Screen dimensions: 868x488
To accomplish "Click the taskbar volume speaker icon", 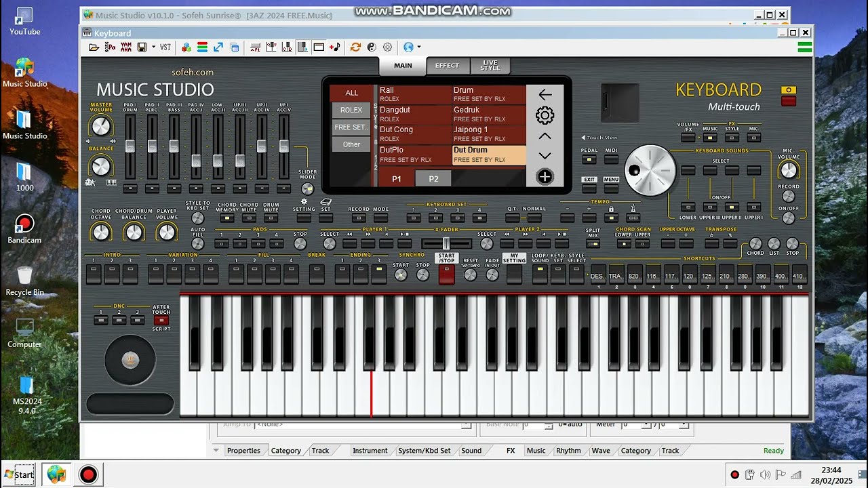I will tap(765, 475).
